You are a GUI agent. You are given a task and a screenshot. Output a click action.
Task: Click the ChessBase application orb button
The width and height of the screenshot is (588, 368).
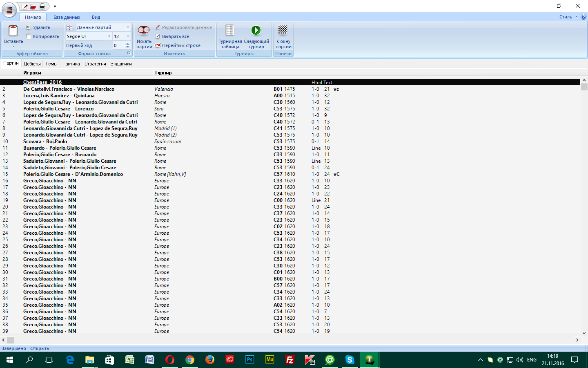[x=9, y=10]
